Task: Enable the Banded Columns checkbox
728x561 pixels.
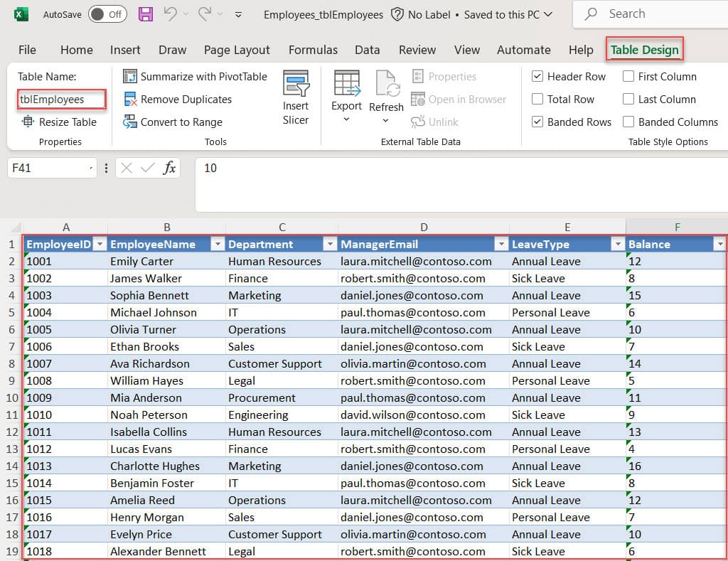Action: point(628,122)
